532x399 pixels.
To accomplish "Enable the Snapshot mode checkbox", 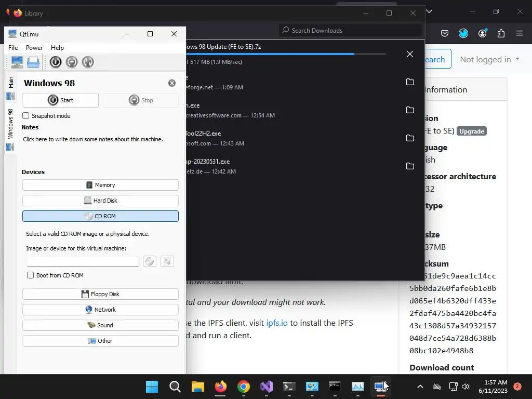I will pos(26,116).
